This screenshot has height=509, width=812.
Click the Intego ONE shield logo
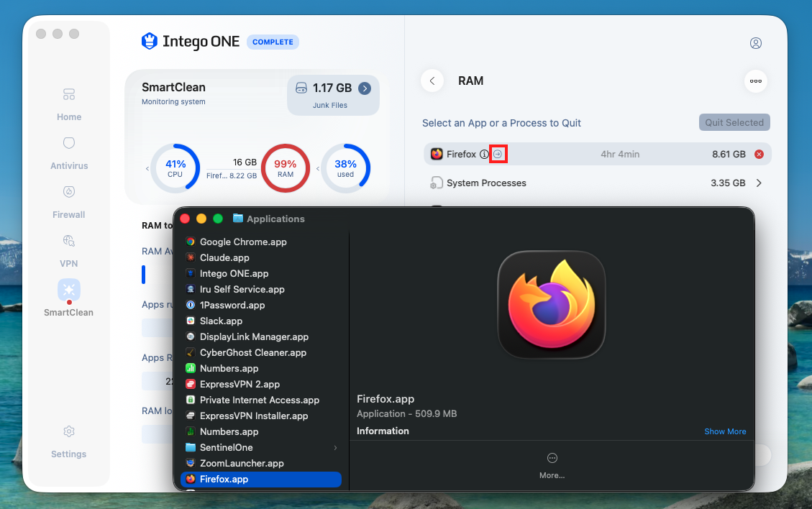(x=149, y=42)
